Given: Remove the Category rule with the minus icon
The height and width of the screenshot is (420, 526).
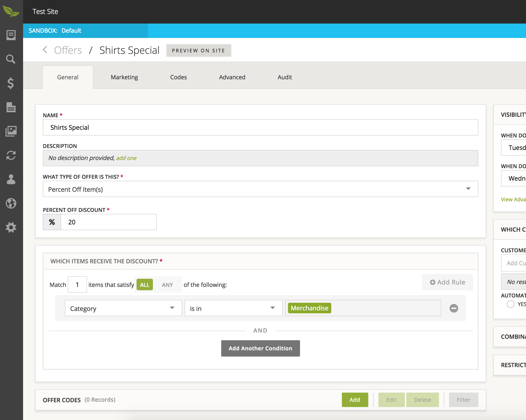Looking at the screenshot, I should pos(454,308).
